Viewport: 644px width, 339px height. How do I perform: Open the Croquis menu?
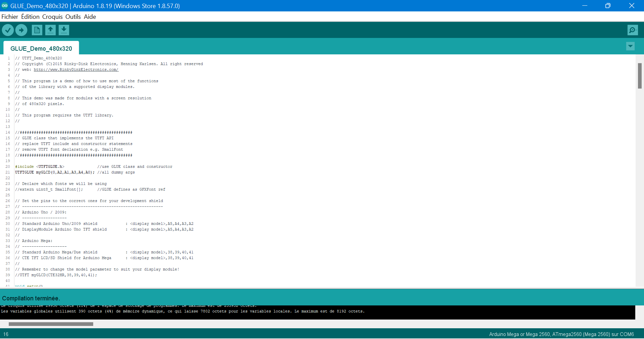point(52,17)
